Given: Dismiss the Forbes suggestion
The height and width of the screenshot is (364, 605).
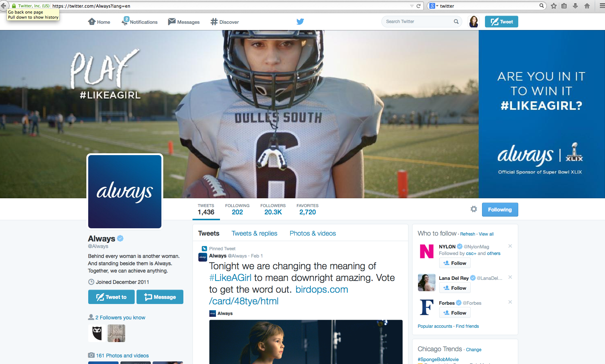Looking at the screenshot, I should tap(510, 302).
